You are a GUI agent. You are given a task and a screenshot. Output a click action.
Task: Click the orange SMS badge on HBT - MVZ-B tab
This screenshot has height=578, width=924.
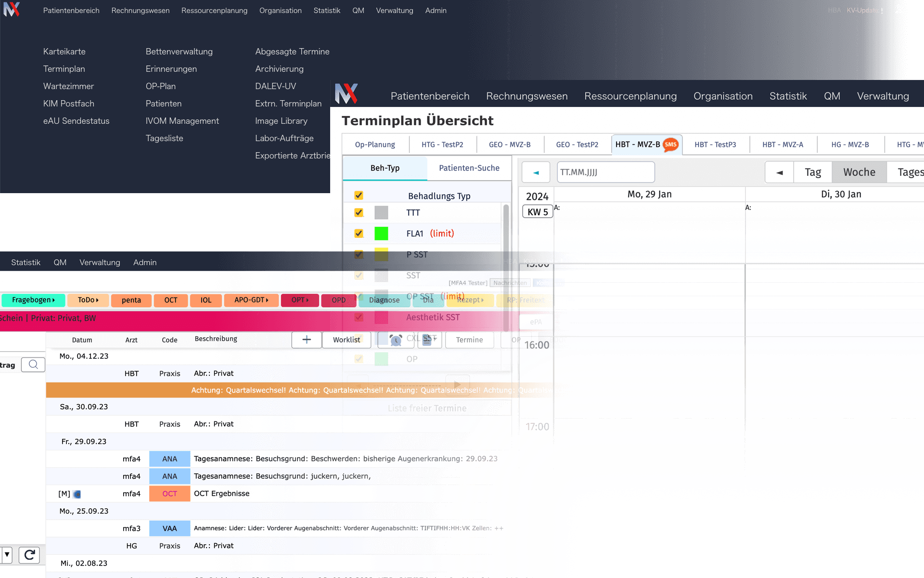point(670,144)
